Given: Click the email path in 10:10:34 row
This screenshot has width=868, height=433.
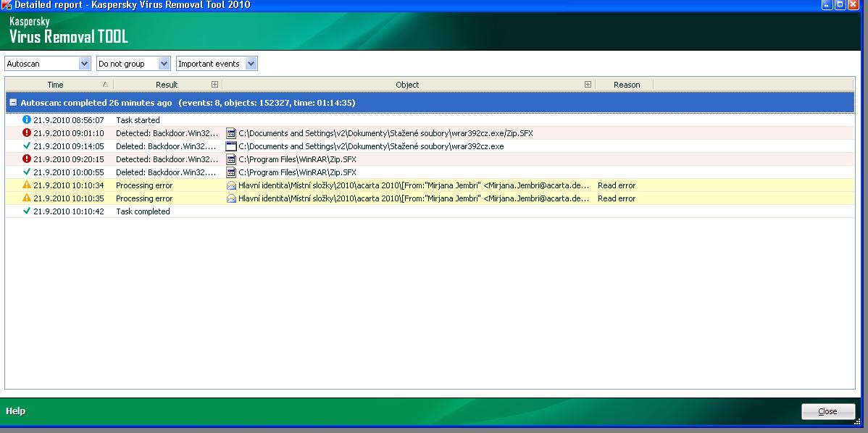Looking at the screenshot, I should [414, 185].
